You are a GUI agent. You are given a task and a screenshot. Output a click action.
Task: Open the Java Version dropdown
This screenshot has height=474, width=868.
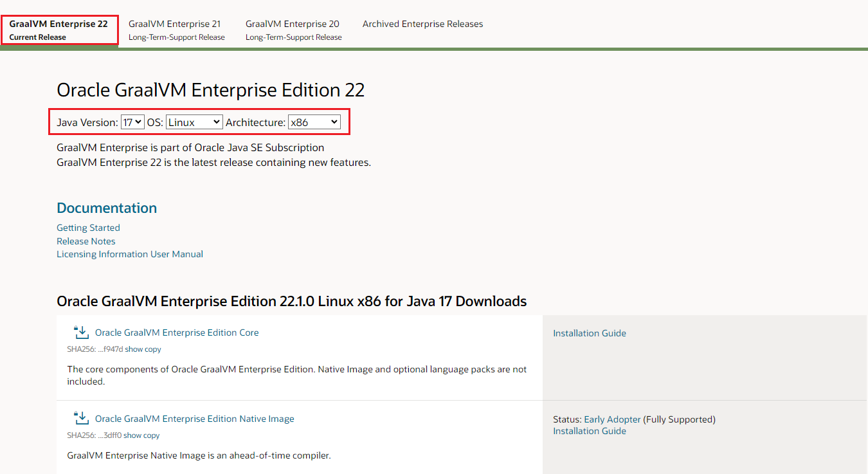coord(132,122)
